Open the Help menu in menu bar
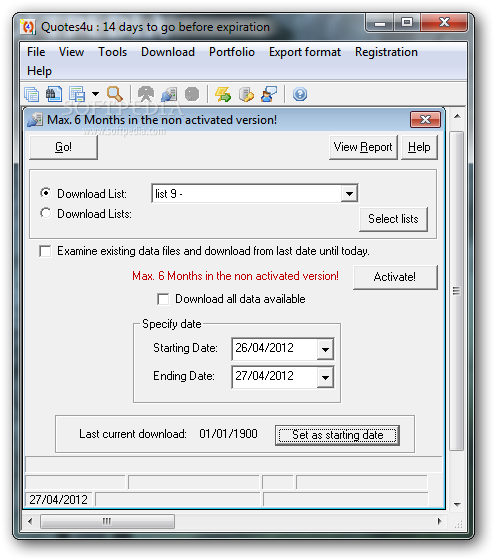This screenshot has height=560, width=495. 39,71
